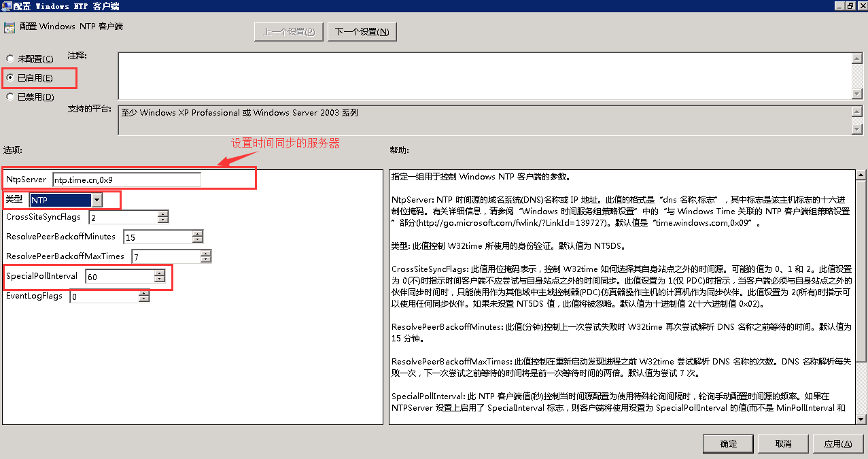The height and width of the screenshot is (459, 868).
Task: Click the help panel scrollbar up arrow
Action: tap(862, 175)
